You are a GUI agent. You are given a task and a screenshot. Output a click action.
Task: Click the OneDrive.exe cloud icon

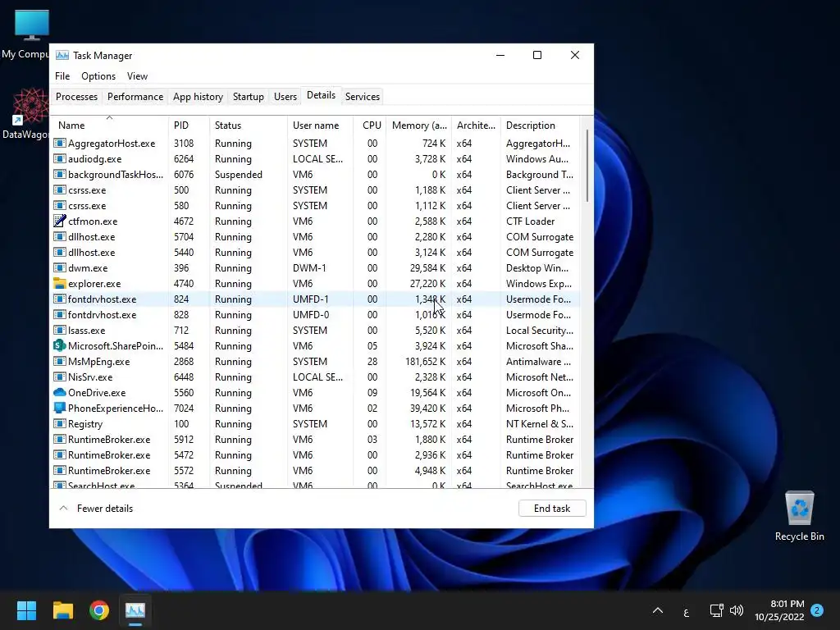click(x=59, y=393)
